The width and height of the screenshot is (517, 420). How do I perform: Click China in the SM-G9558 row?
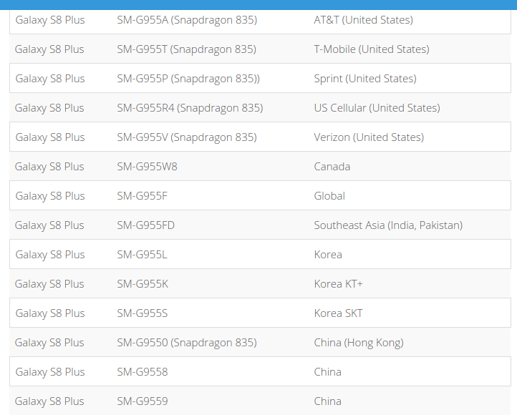(x=327, y=372)
